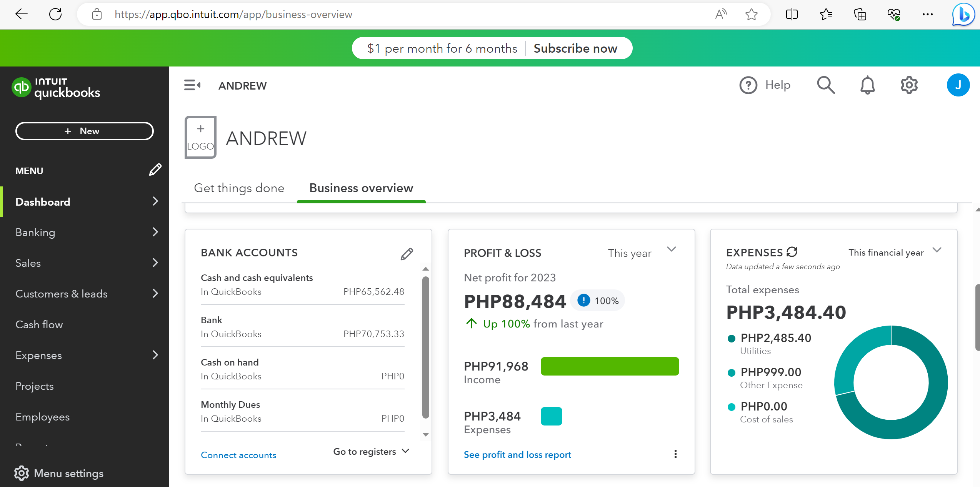This screenshot has width=980, height=487.
Task: Add a company logo placeholder
Action: point(200,137)
